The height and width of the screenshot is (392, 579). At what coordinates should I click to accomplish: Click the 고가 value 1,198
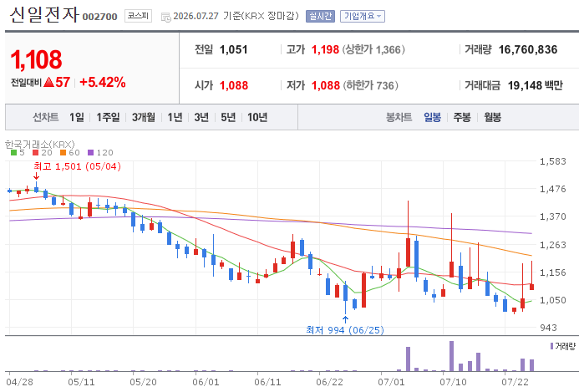click(325, 49)
